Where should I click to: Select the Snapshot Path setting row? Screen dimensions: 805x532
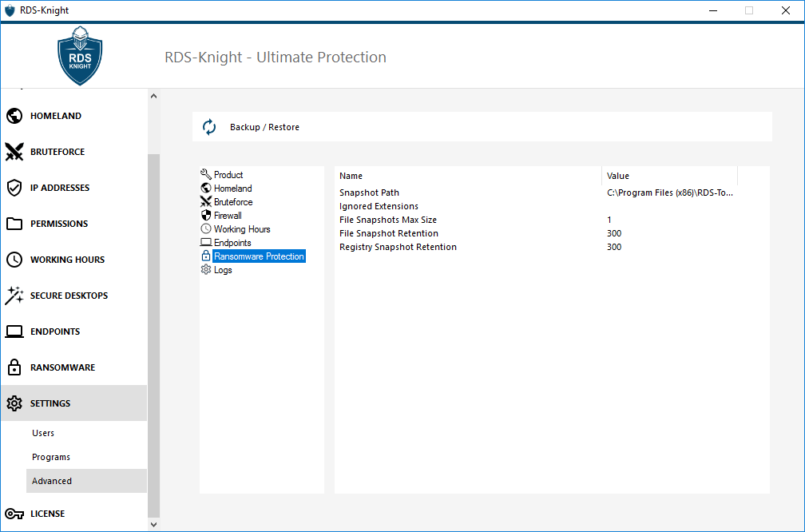tap(536, 193)
